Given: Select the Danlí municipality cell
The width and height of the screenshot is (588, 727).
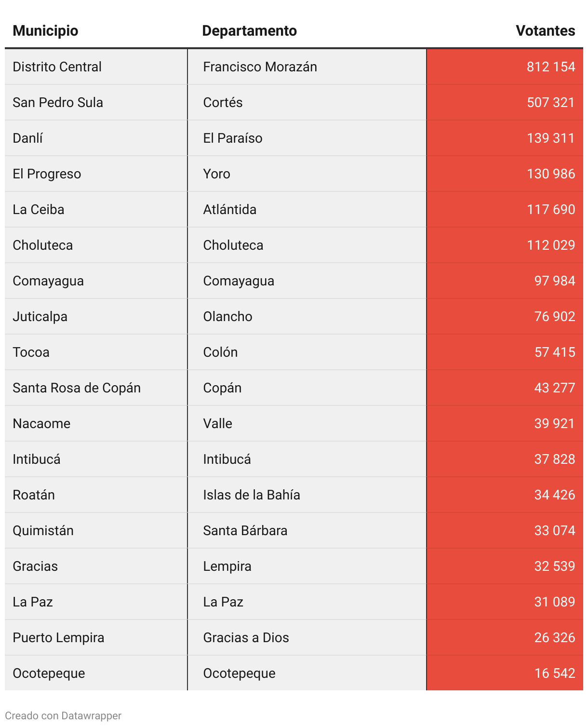Looking at the screenshot, I should tap(28, 138).
